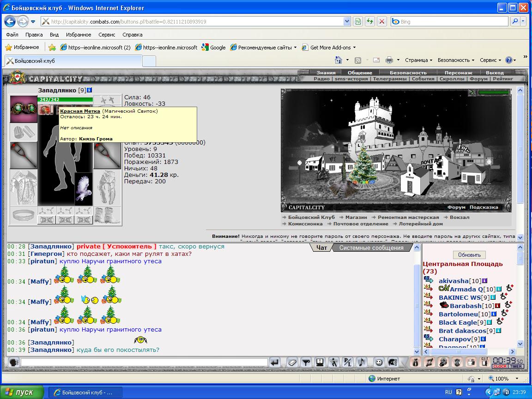The height and width of the screenshot is (399, 532).
Task: Click the chat message input field
Action: 144,363
